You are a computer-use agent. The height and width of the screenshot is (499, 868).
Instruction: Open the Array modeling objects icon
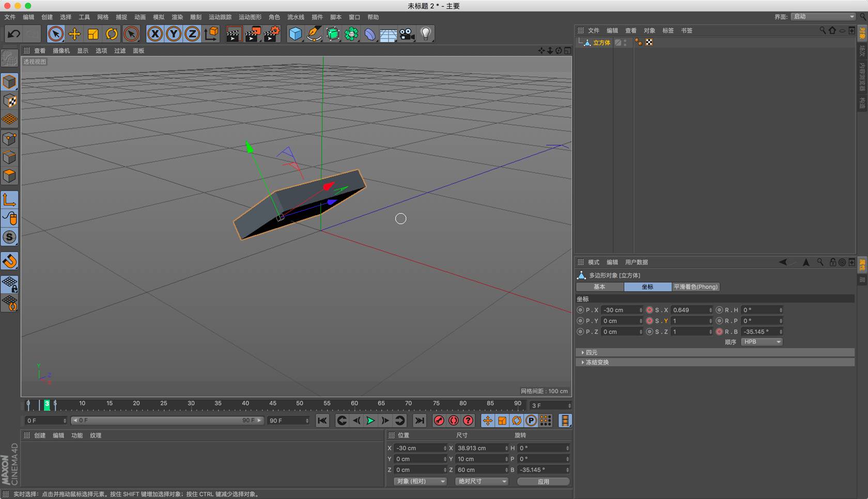point(351,34)
